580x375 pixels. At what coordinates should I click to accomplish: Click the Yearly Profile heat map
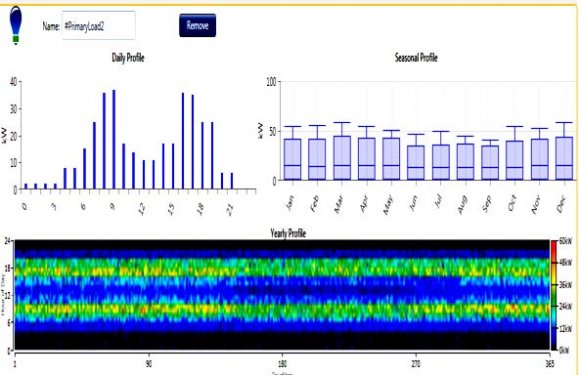click(x=282, y=295)
